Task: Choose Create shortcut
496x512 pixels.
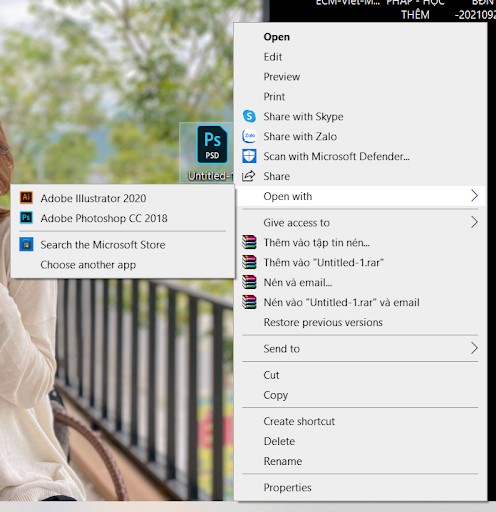Action: [299, 421]
